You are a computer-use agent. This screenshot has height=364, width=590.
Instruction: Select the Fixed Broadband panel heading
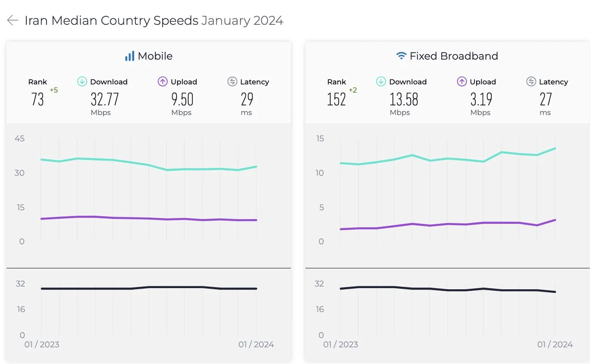(x=454, y=56)
